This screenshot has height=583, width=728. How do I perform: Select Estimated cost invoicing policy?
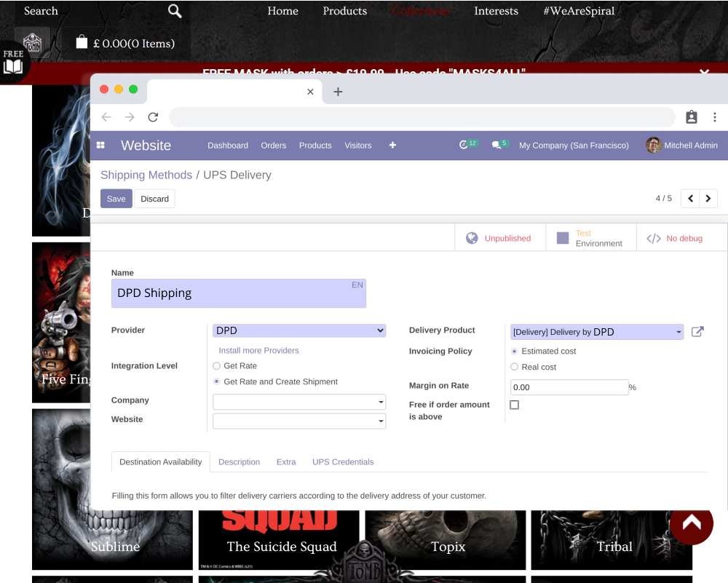514,352
